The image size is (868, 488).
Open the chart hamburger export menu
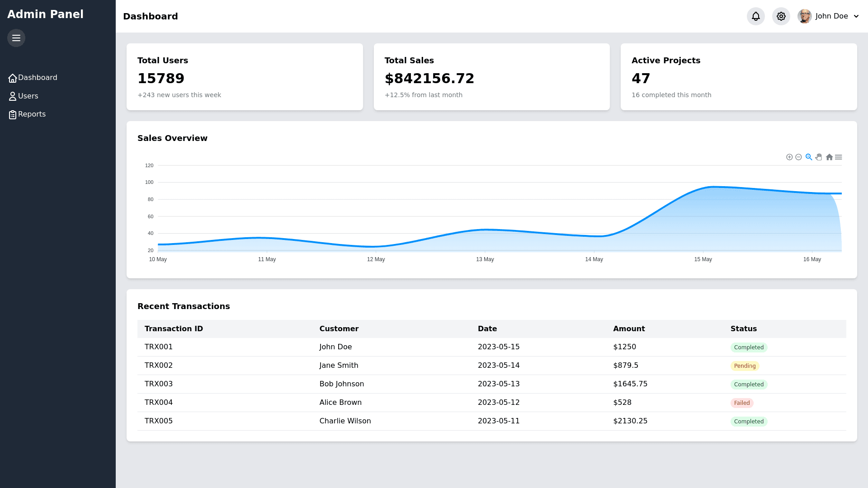[839, 157]
